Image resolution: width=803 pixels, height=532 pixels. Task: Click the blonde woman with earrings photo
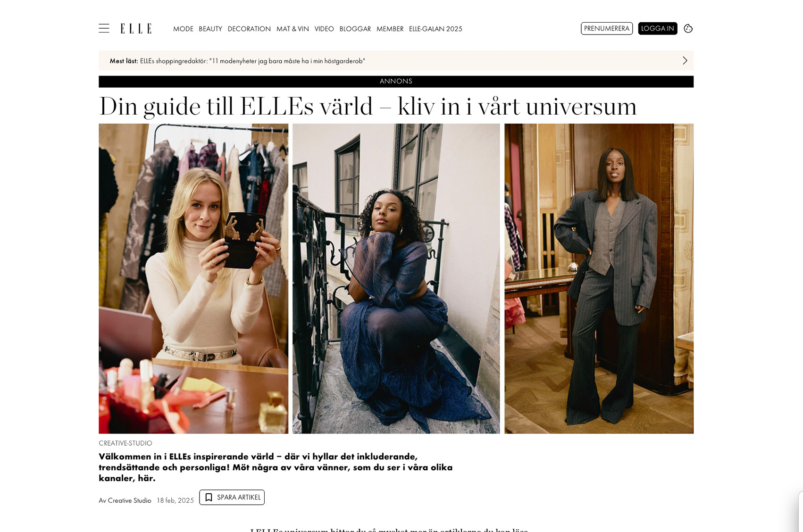coord(193,278)
